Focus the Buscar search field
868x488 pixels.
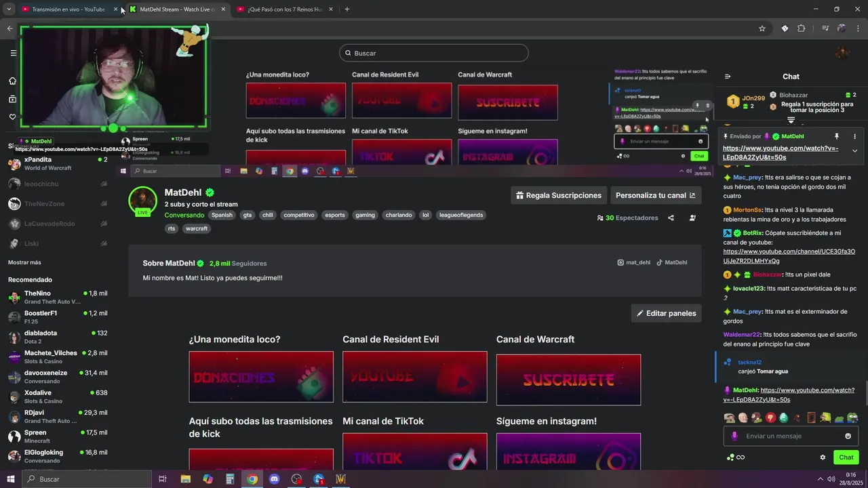(x=434, y=53)
